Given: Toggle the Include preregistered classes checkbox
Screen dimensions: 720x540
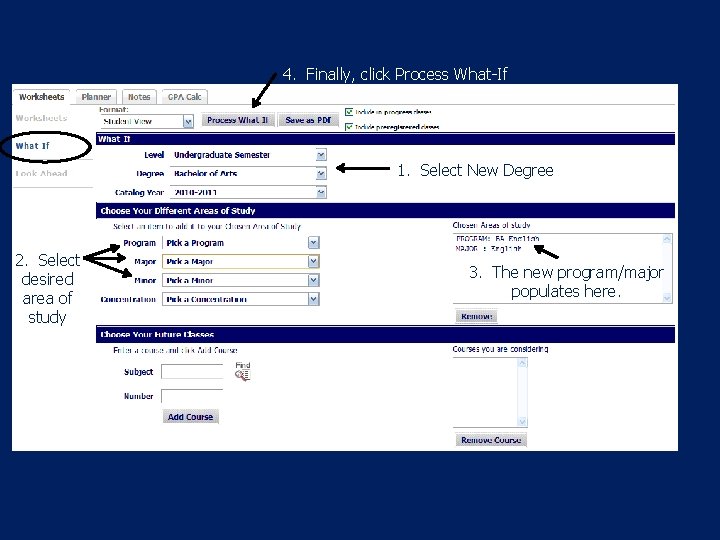Looking at the screenshot, I should [x=349, y=127].
